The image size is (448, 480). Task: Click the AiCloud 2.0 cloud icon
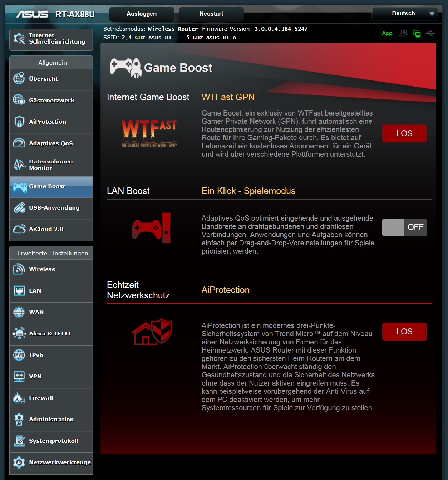point(19,229)
